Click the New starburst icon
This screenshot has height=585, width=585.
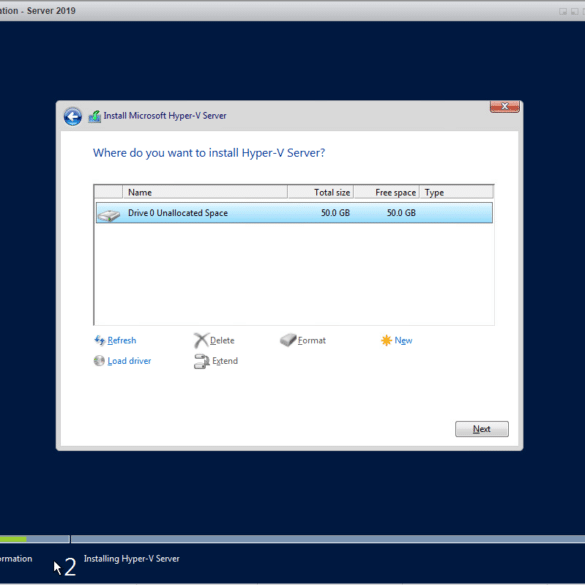click(x=386, y=340)
